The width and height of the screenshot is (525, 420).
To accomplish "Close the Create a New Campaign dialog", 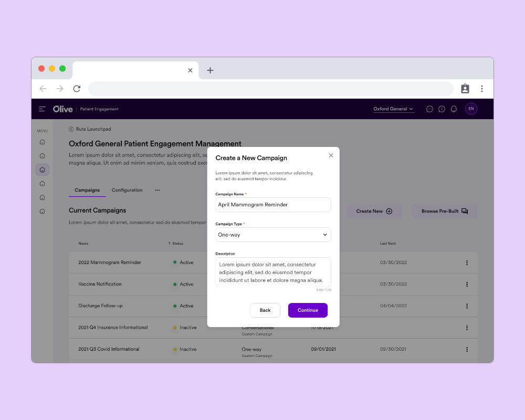I will point(331,155).
